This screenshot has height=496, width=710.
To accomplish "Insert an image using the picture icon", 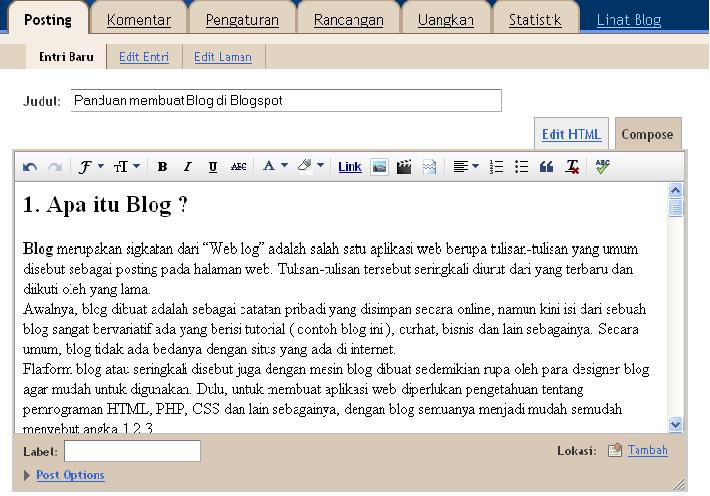I will click(x=379, y=167).
